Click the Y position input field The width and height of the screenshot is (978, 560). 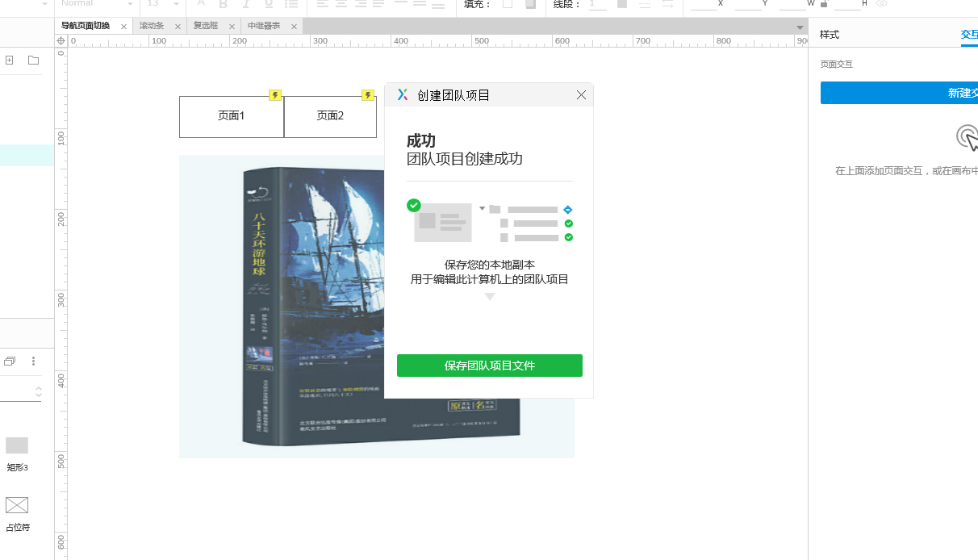point(748,4)
